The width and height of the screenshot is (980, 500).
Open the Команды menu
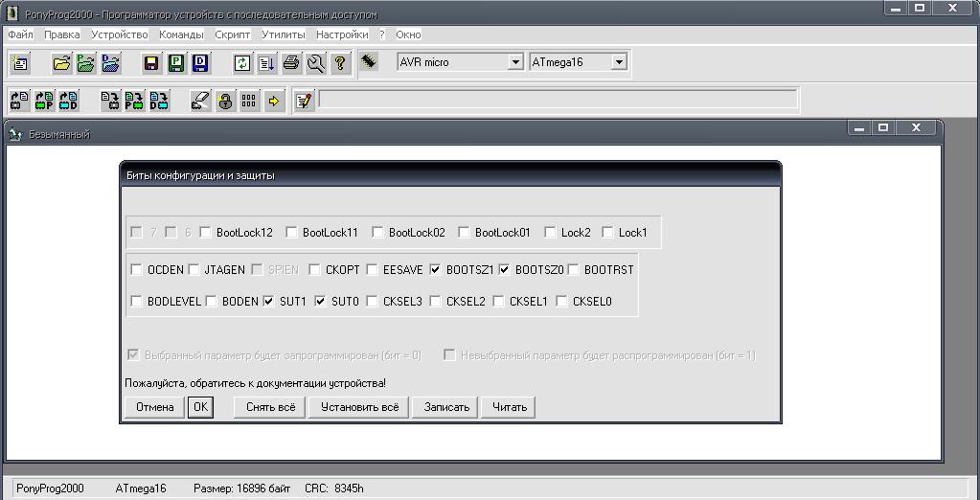181,34
